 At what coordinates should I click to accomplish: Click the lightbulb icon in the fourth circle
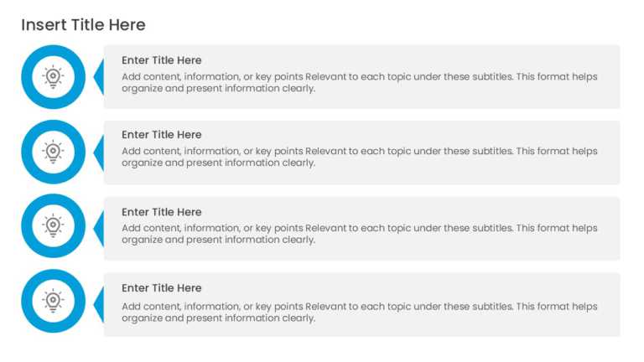53,301
